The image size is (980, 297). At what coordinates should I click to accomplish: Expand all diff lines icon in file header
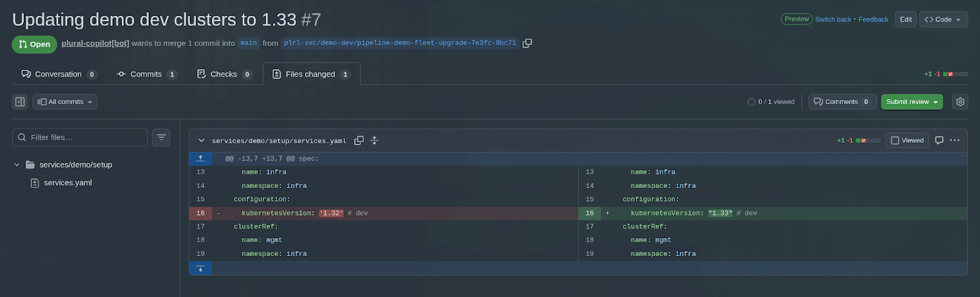pos(374,141)
